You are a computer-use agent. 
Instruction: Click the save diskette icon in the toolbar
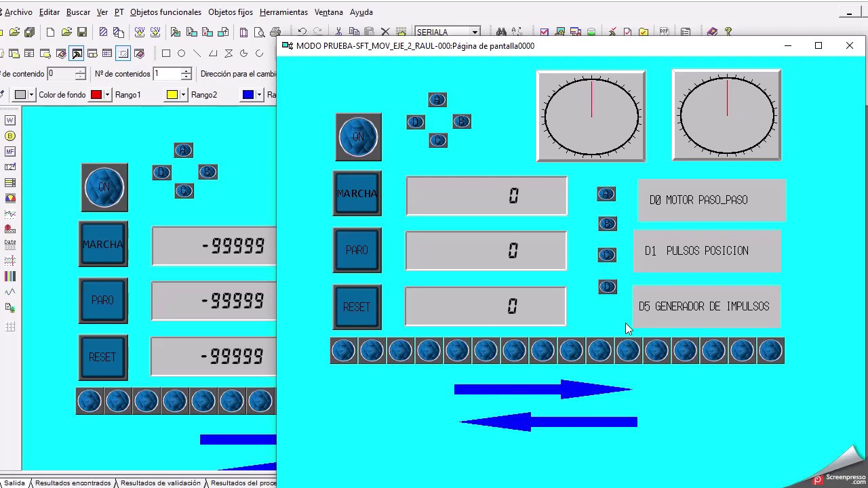82,32
